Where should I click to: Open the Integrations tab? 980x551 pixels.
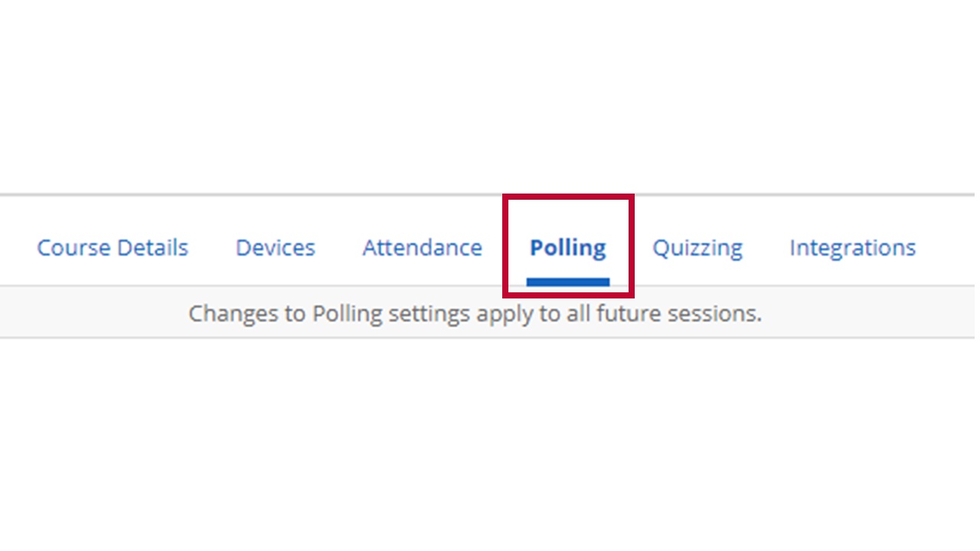click(853, 249)
